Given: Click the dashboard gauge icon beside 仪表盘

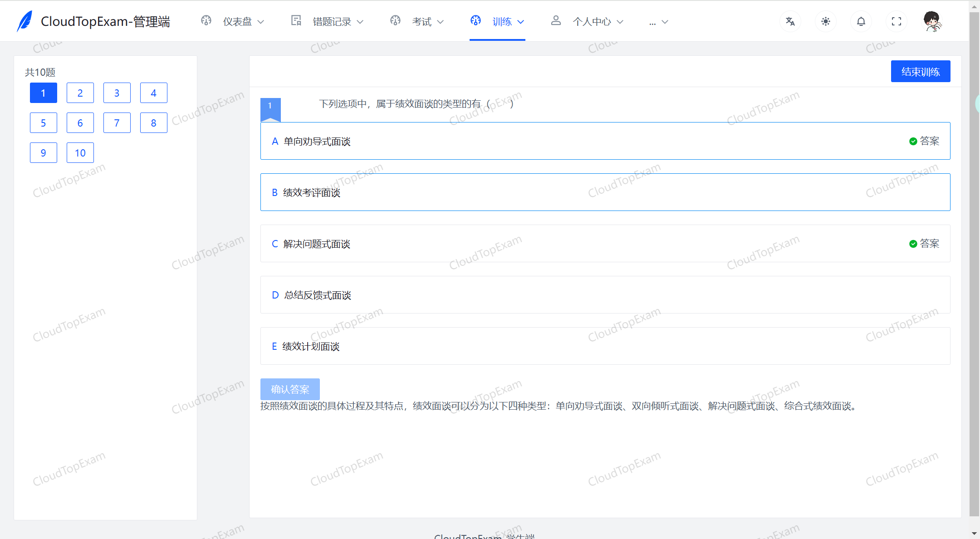Looking at the screenshot, I should click(x=206, y=21).
